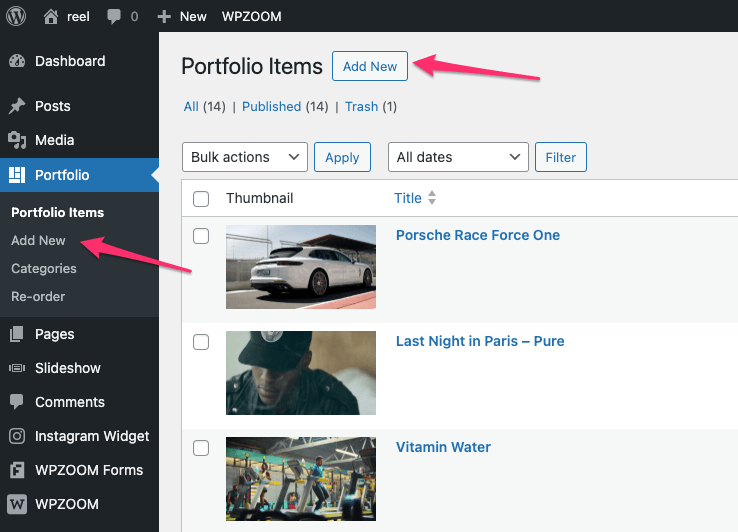738x532 pixels.
Task: Check the Porsche Race Force One checkbox
Action: pyautogui.click(x=201, y=236)
